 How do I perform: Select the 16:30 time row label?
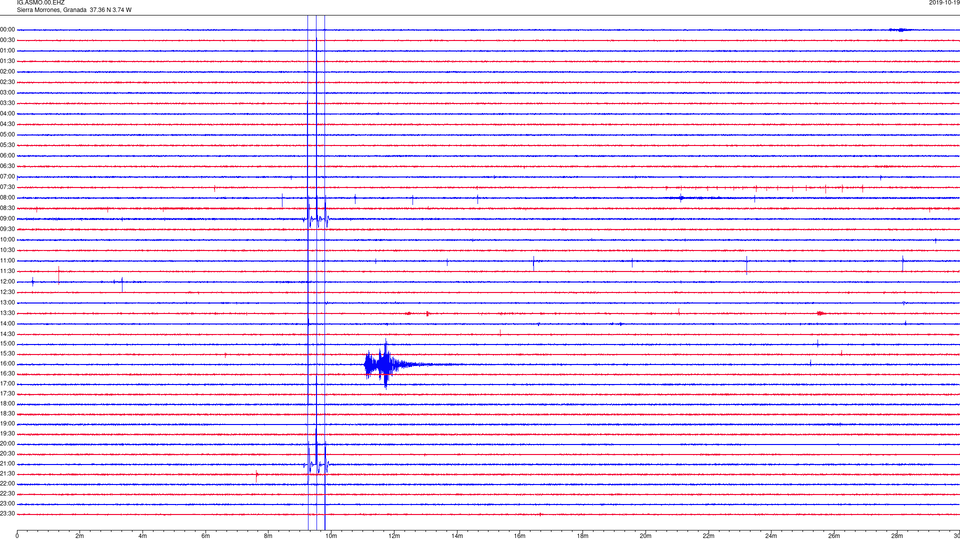[7, 373]
